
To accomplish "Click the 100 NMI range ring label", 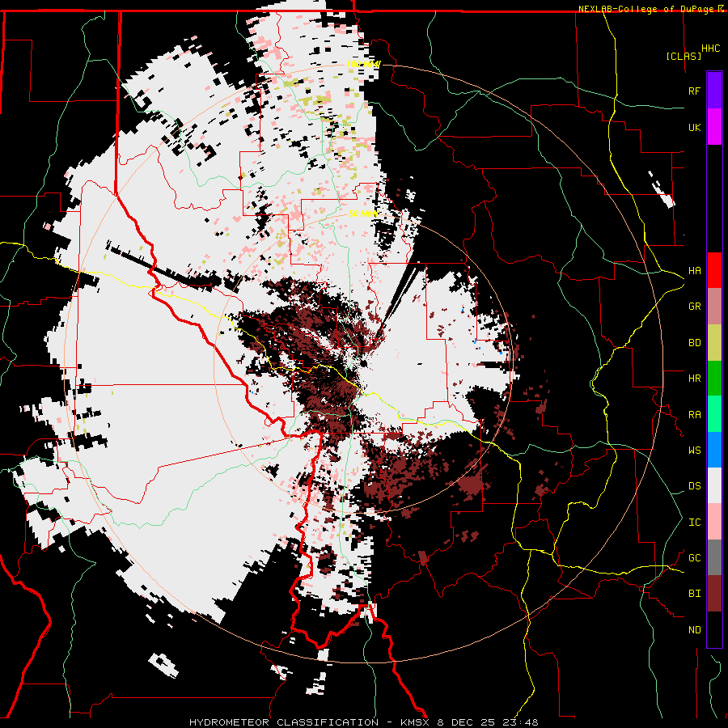I will tap(363, 64).
